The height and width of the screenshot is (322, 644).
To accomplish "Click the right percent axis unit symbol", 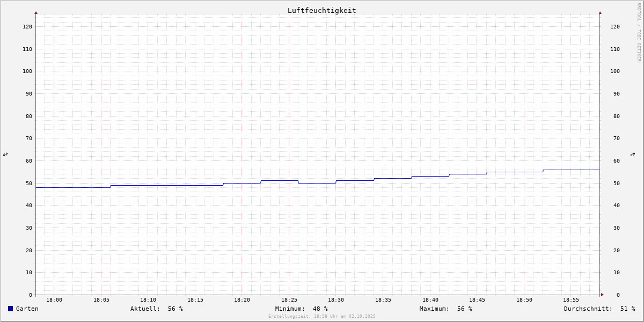I will (x=633, y=155).
